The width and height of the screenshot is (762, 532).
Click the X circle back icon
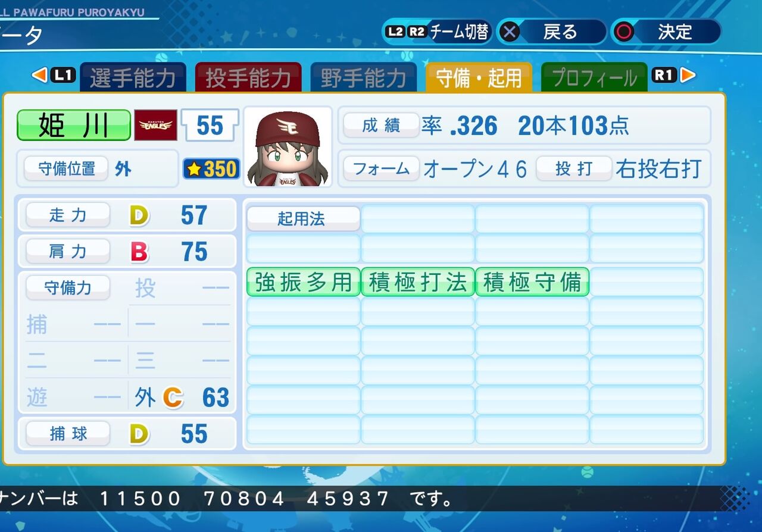(509, 32)
